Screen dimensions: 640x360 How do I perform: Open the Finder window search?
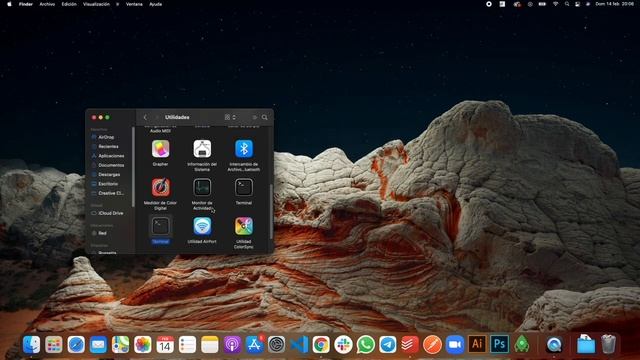click(264, 117)
